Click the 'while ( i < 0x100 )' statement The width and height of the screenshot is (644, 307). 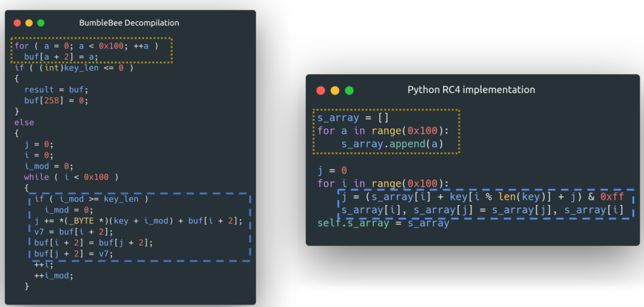[x=71, y=177]
